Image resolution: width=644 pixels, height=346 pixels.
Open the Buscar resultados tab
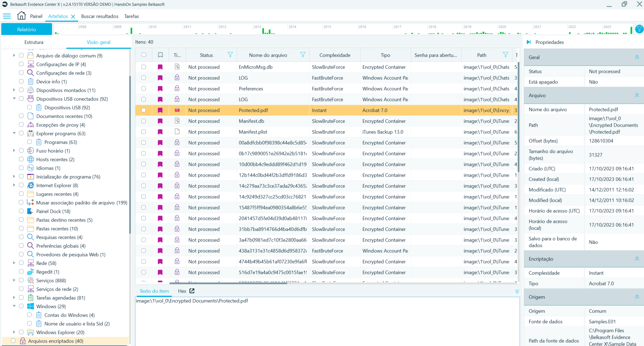[x=100, y=16]
